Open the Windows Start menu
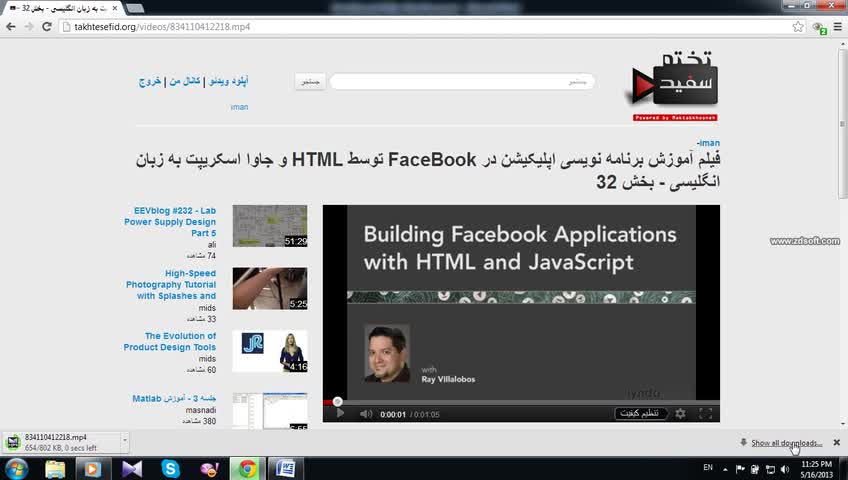This screenshot has width=848, height=480. [x=16, y=469]
